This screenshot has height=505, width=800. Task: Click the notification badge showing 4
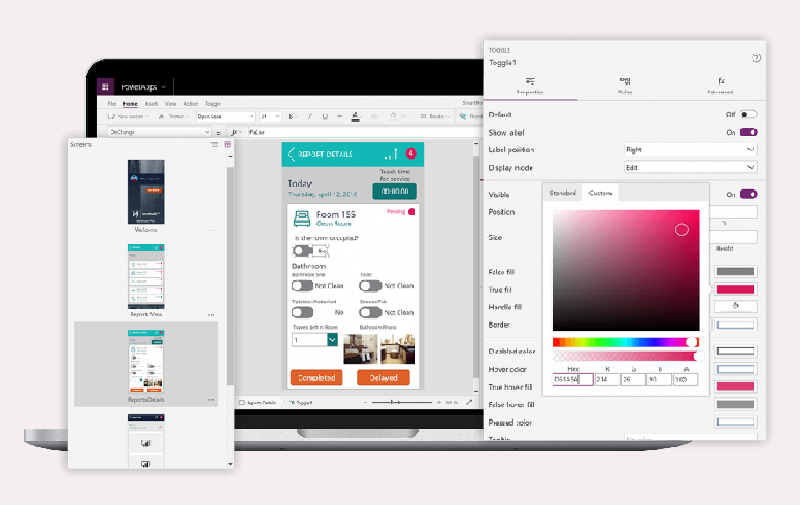pos(411,153)
